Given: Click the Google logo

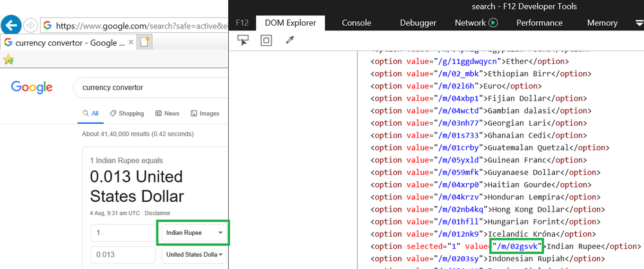Looking at the screenshot, I should point(32,87).
